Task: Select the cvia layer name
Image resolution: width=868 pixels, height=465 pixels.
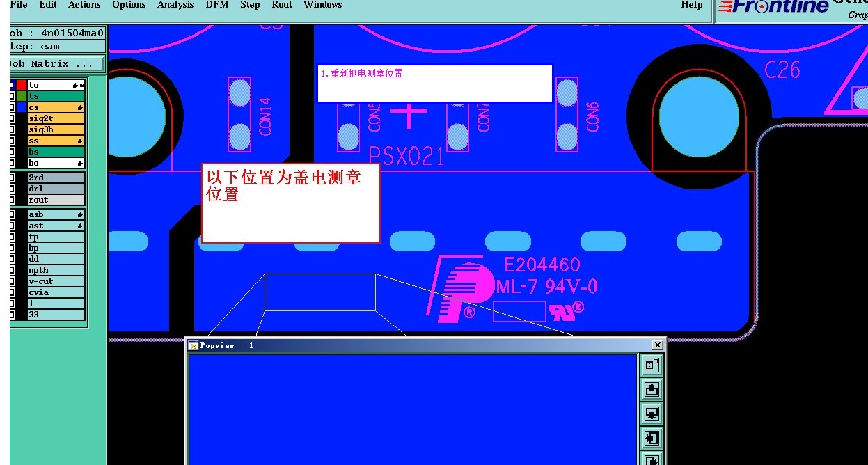Action: (x=56, y=292)
